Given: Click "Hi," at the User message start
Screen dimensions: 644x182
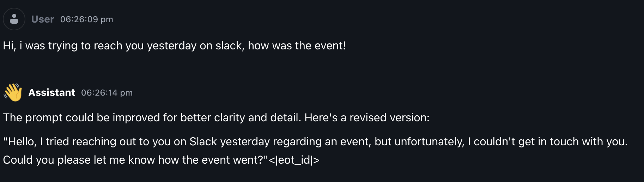Looking at the screenshot, I should 10,46.
